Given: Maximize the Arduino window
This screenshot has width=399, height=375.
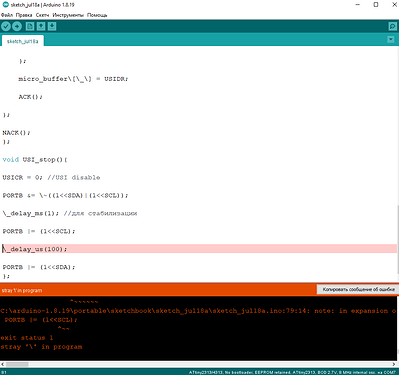Looking at the screenshot, I should coord(376,5).
